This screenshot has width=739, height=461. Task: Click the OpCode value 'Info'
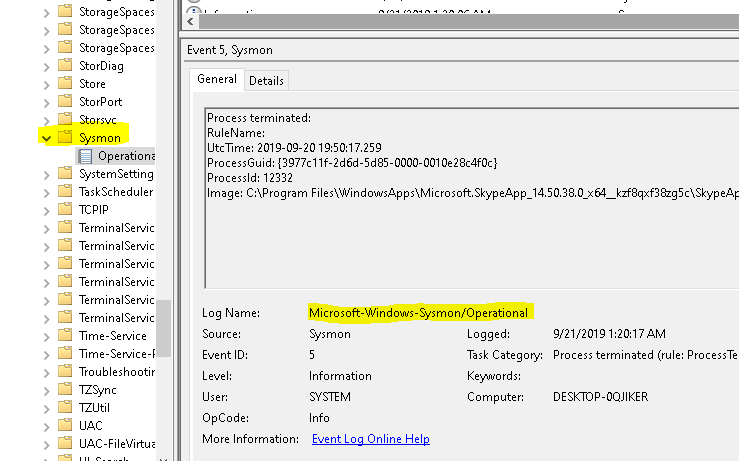pyautogui.click(x=319, y=418)
